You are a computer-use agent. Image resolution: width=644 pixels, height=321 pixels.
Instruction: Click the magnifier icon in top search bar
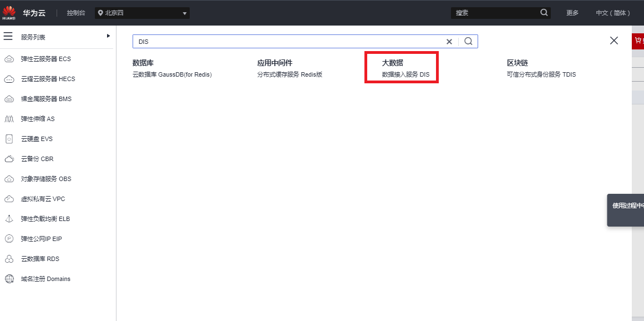tap(544, 13)
